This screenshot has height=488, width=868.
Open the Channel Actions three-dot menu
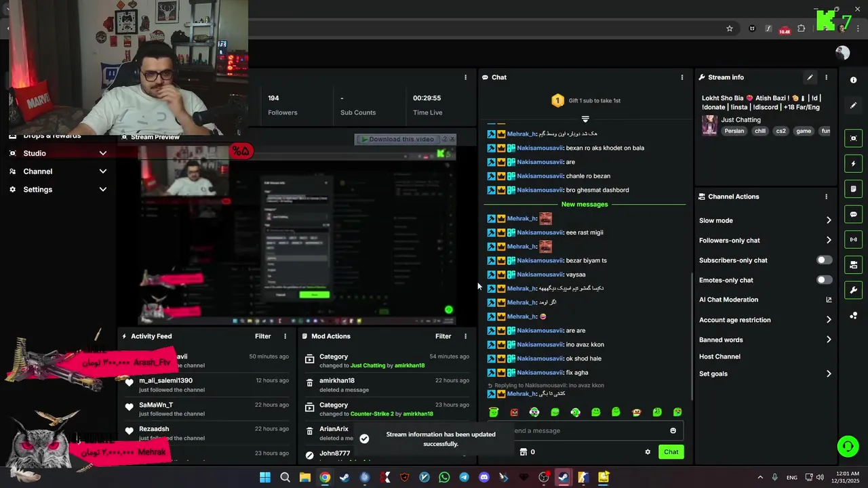pos(826,197)
